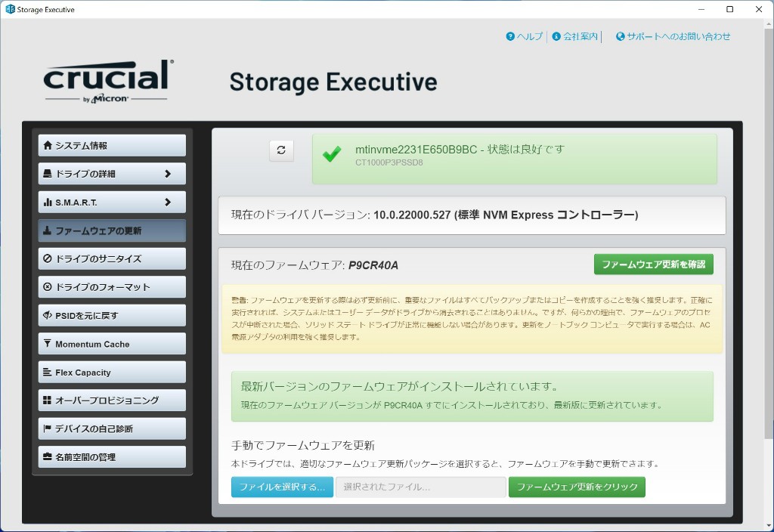Screen dimensions: 774x532
Task: Click the Flex Capacity sidebar icon
Action: tap(48, 373)
